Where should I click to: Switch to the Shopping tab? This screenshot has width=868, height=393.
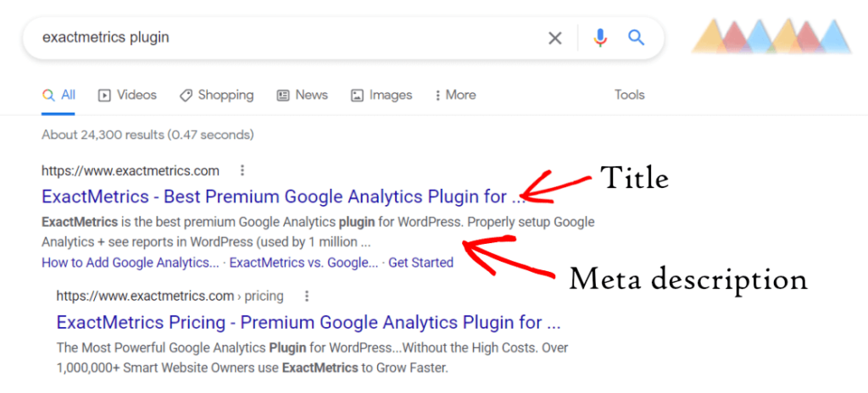coord(217,95)
